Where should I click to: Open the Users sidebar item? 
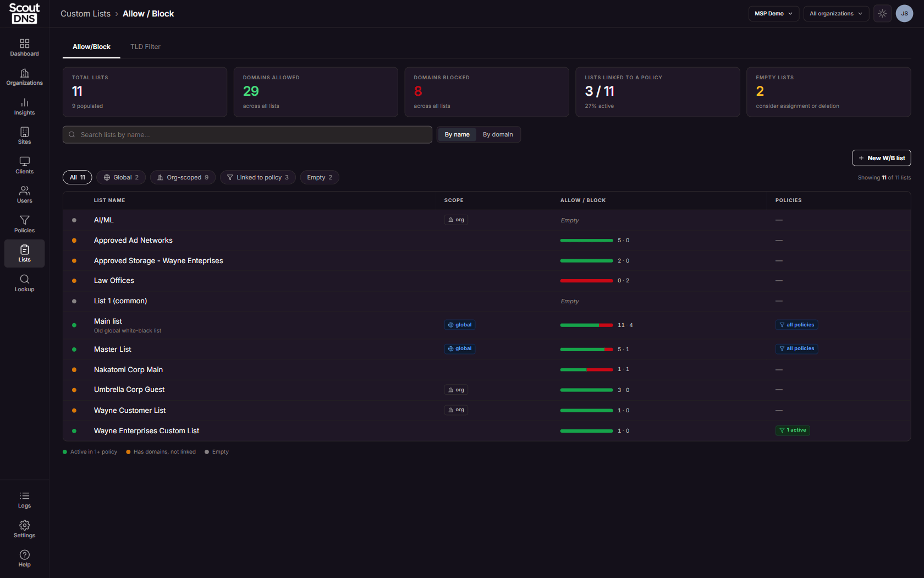point(24,195)
